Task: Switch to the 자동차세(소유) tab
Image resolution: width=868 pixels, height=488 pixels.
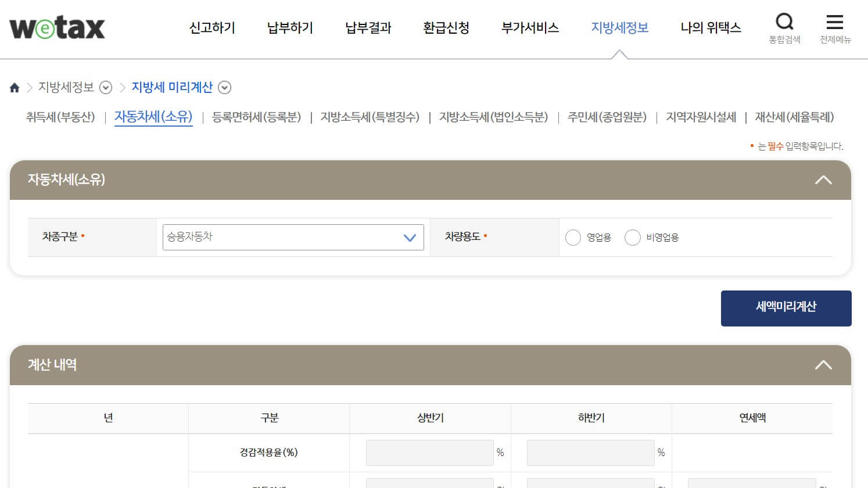Action: point(153,117)
